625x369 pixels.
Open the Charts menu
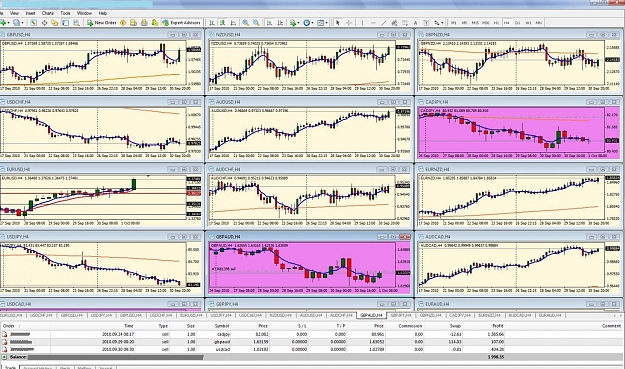coord(48,13)
